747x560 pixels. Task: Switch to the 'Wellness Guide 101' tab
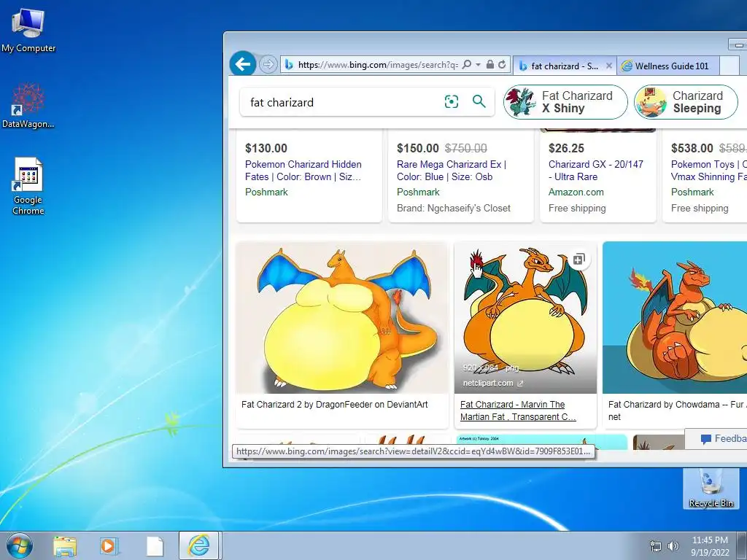pyautogui.click(x=667, y=66)
